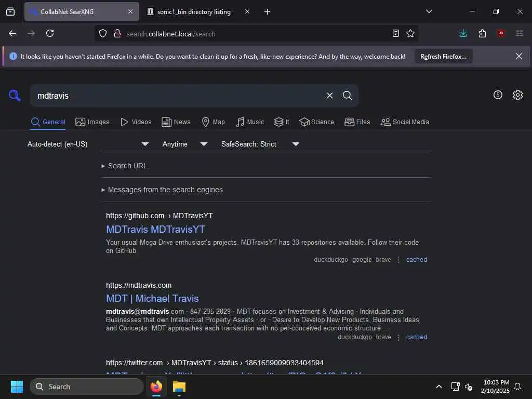532x399 pixels.
Task: Open the Anytime time range dropdown
Action: pyautogui.click(x=185, y=144)
